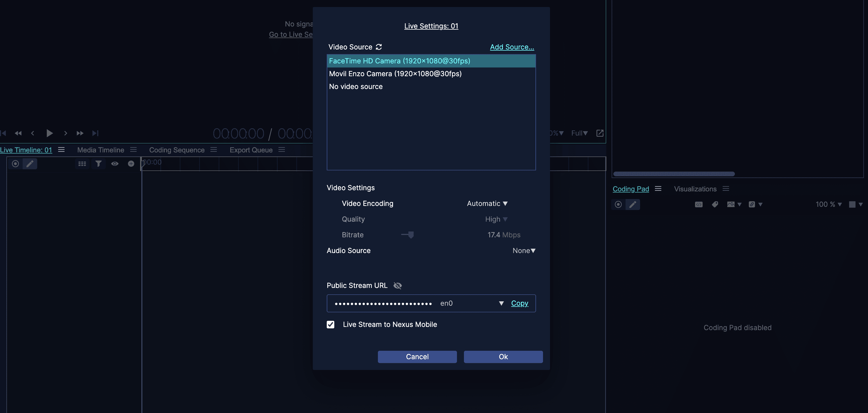Expand the Audio Source None dropdown

point(524,250)
